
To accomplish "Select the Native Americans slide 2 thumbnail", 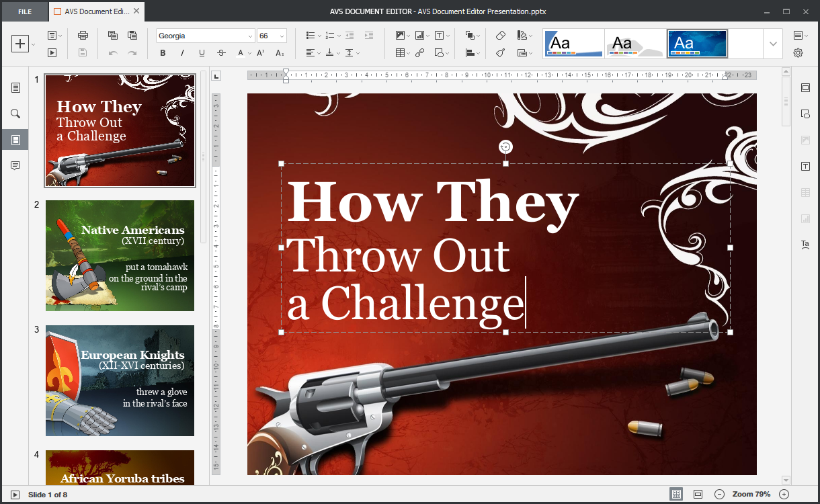I will [120, 255].
